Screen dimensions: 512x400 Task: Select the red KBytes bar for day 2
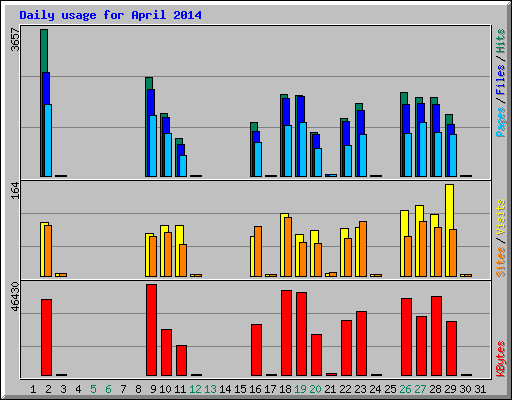46,337
